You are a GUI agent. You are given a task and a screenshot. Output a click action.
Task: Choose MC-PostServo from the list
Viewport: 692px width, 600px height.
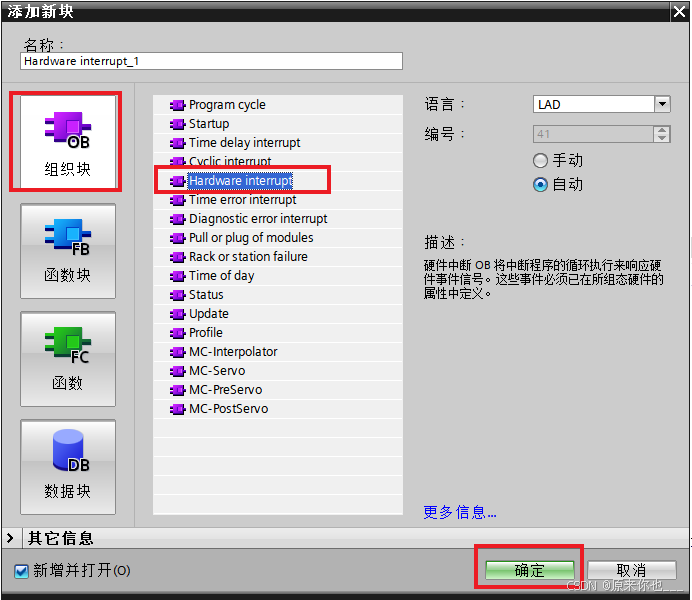tap(228, 409)
